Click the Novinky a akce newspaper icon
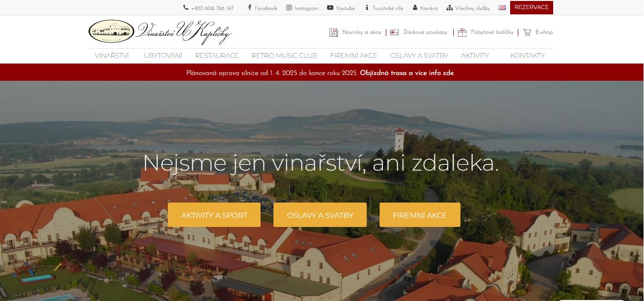Screen dimensions: 644x301 [334, 32]
